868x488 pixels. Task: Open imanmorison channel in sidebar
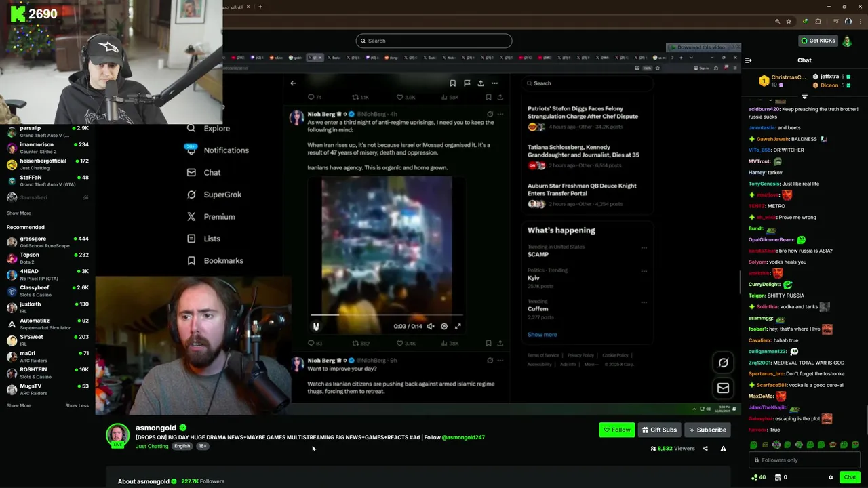[x=47, y=148]
